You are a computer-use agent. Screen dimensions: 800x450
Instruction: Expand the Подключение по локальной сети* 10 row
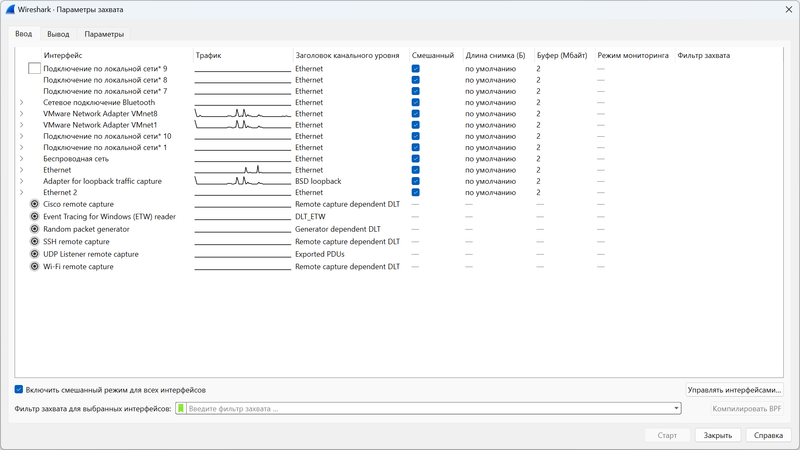(x=21, y=136)
